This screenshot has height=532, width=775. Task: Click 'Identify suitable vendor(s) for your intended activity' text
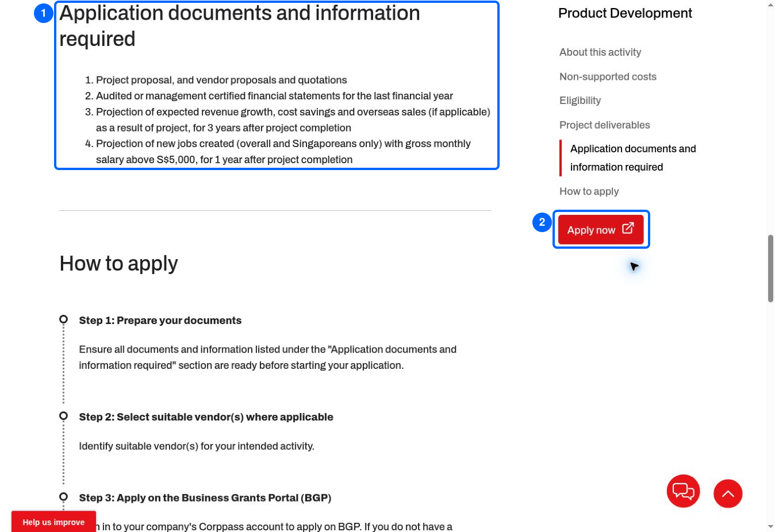pyautogui.click(x=197, y=446)
